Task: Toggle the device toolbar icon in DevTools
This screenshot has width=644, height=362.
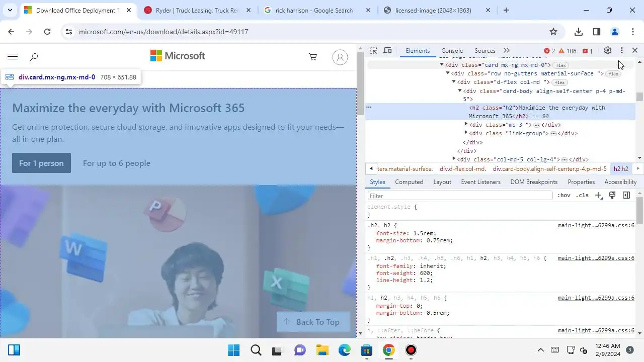Action: click(387, 50)
